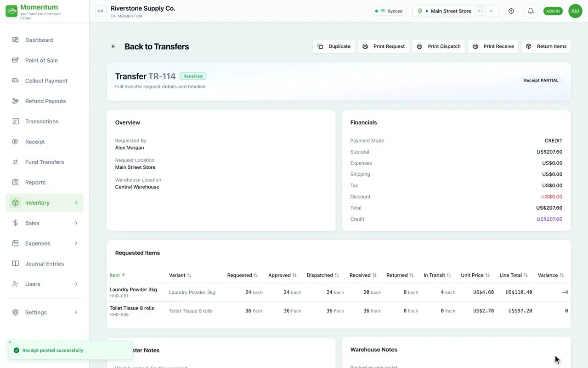Click the Reports sidebar icon
Viewport: 588px width, 368px height.
16,182
